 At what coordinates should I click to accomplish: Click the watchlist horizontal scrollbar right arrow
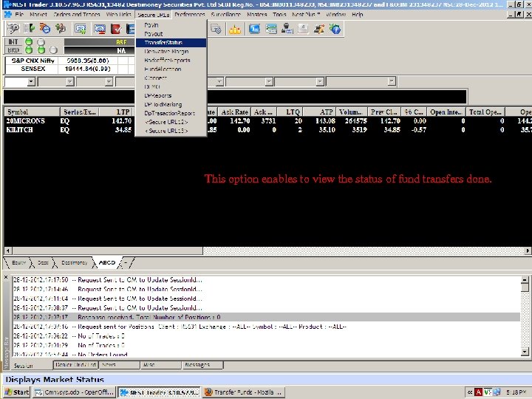[528, 251]
